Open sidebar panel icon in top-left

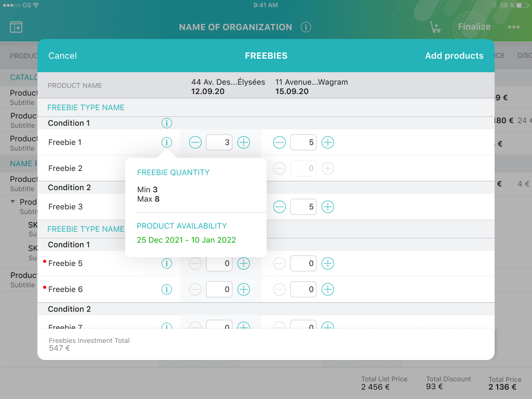click(16, 27)
